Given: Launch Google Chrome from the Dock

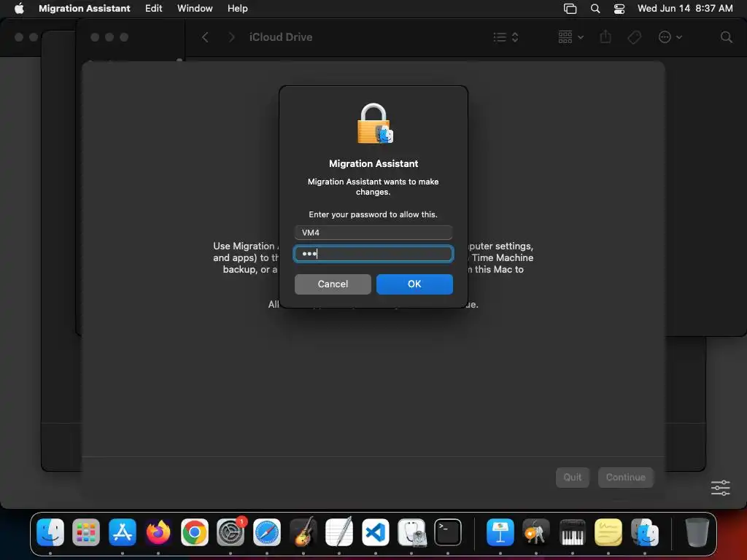Looking at the screenshot, I should 194,532.
